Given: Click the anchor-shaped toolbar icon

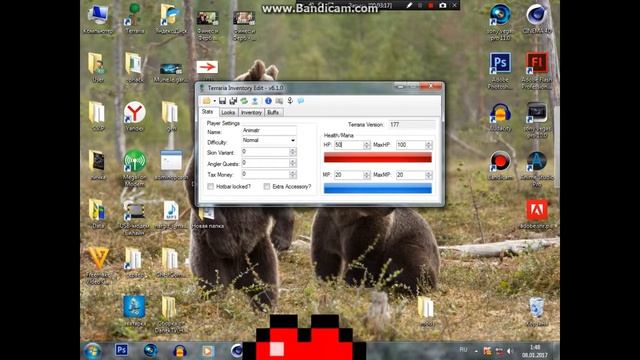Looking at the screenshot, I should click(x=290, y=101).
